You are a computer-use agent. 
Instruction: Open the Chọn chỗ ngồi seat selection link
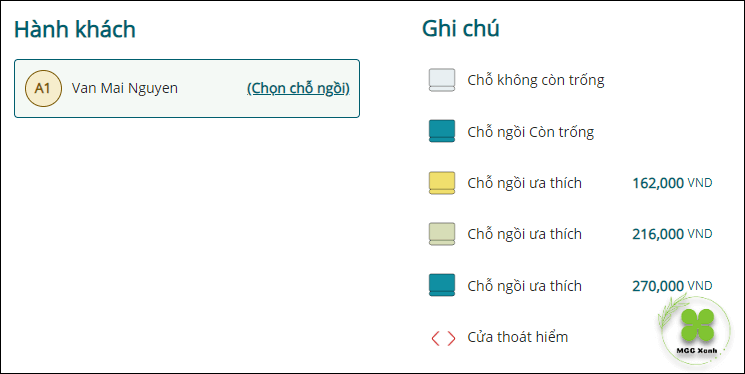click(298, 88)
